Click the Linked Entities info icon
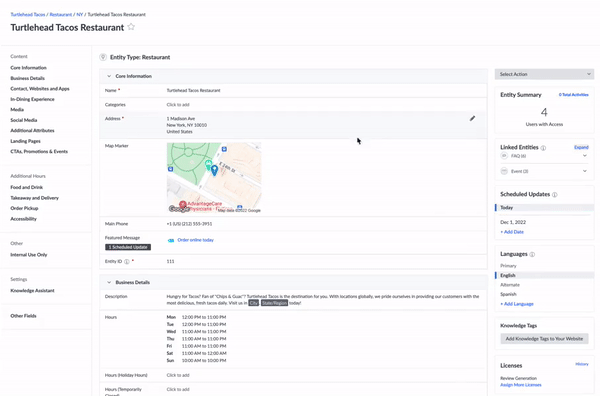 (x=543, y=148)
